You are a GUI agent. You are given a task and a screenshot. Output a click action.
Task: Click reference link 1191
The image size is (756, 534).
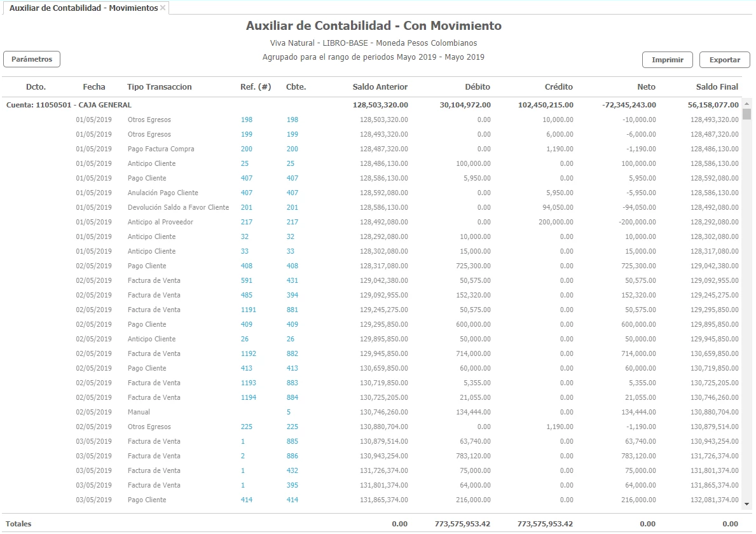248,310
